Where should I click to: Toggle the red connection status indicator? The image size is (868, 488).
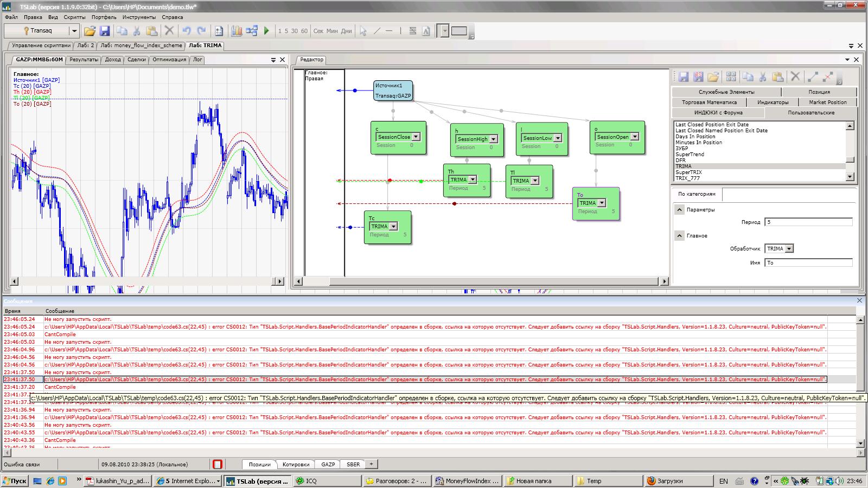[x=218, y=464]
